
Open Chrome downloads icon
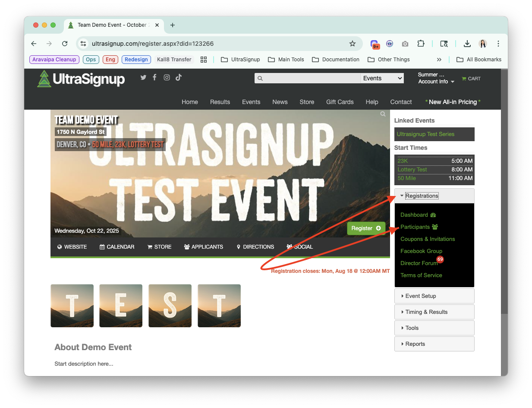point(467,44)
